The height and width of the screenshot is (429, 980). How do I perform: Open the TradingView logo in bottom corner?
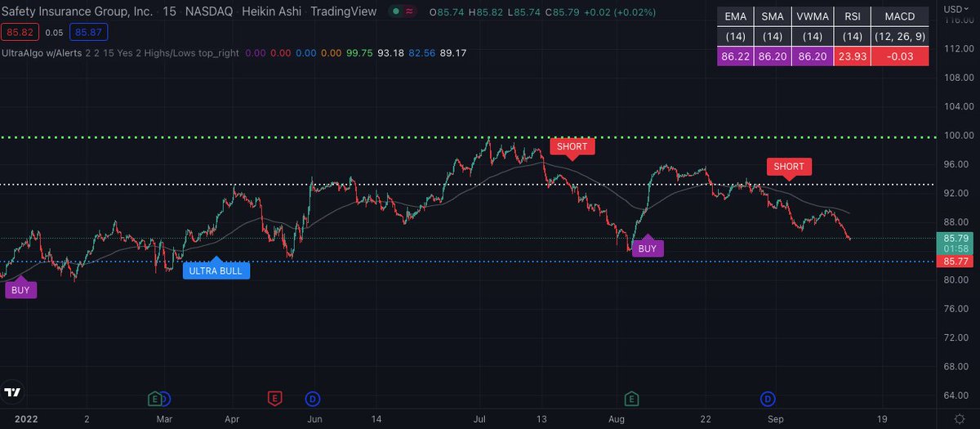[11, 393]
